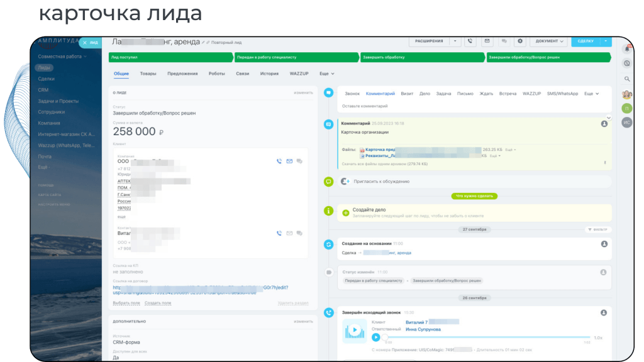
Task: Show more company details via еще
Action: point(121,217)
